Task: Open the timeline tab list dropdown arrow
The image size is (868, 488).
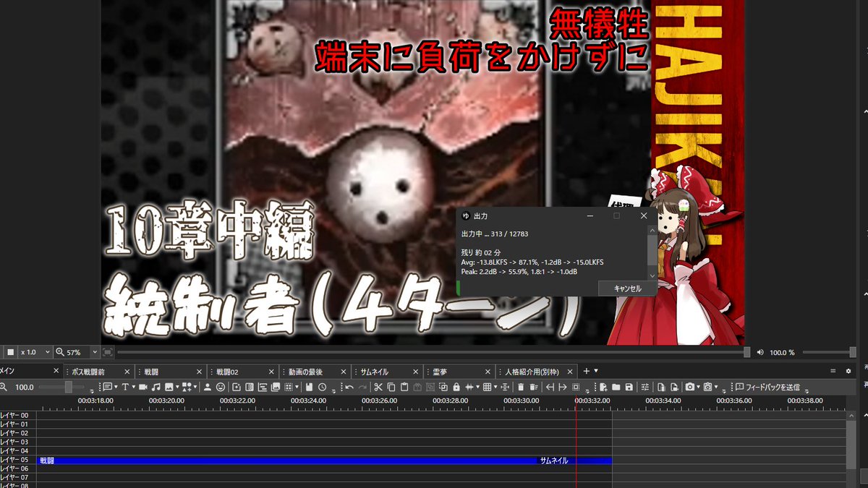Action: pyautogui.click(x=596, y=371)
